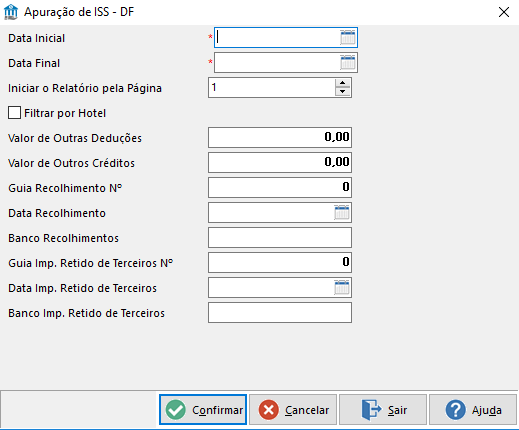Open calendar for Data Imp. Retido de Terceiros
The height and width of the screenshot is (430, 519).
point(342,287)
